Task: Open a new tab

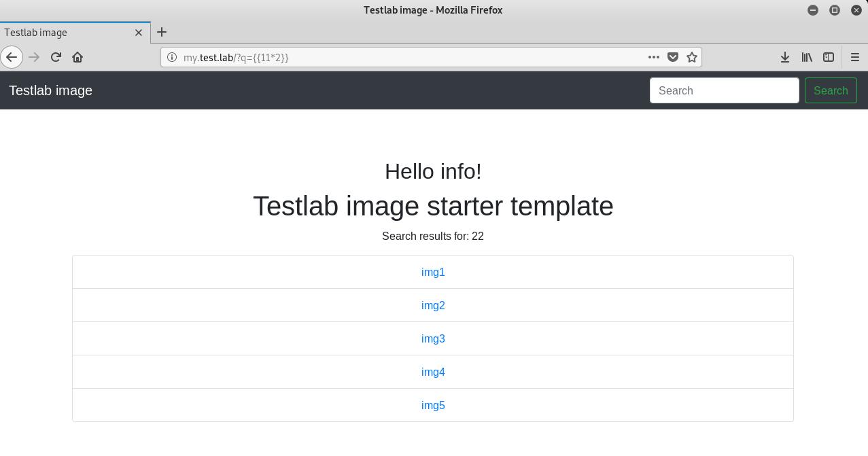Action: [x=162, y=32]
